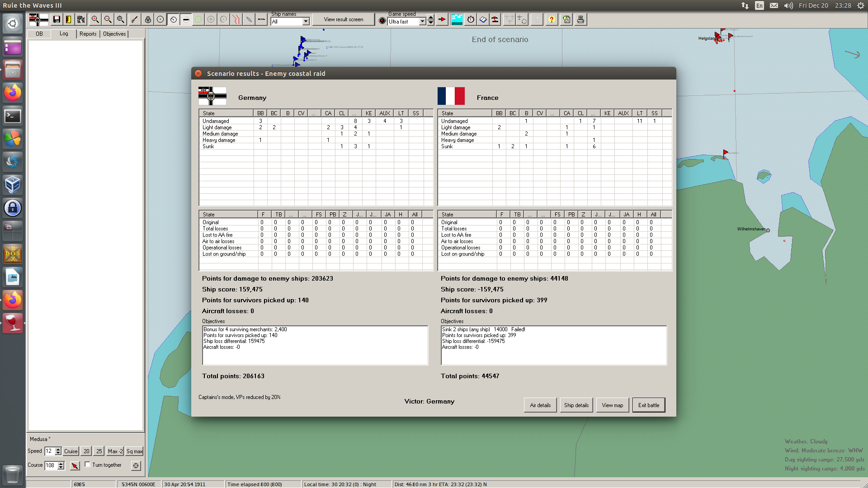
Task: Switch to the OB tab
Action: pyautogui.click(x=39, y=34)
